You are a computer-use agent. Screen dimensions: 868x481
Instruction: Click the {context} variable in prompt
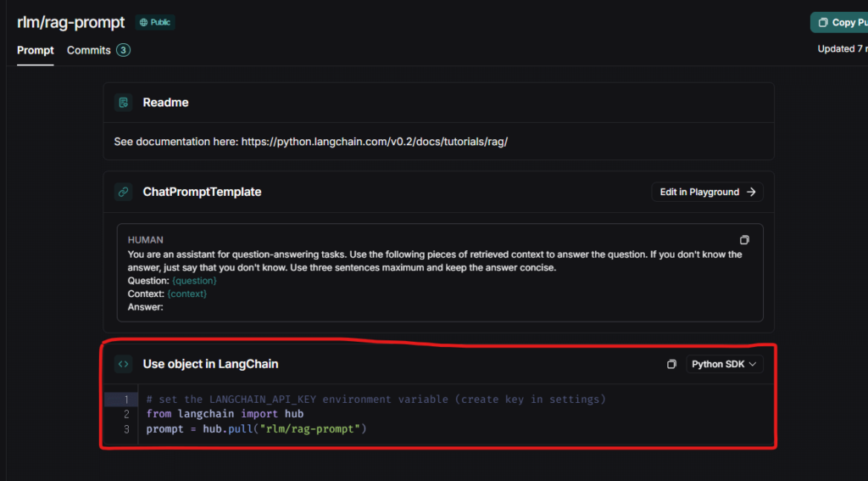(187, 294)
